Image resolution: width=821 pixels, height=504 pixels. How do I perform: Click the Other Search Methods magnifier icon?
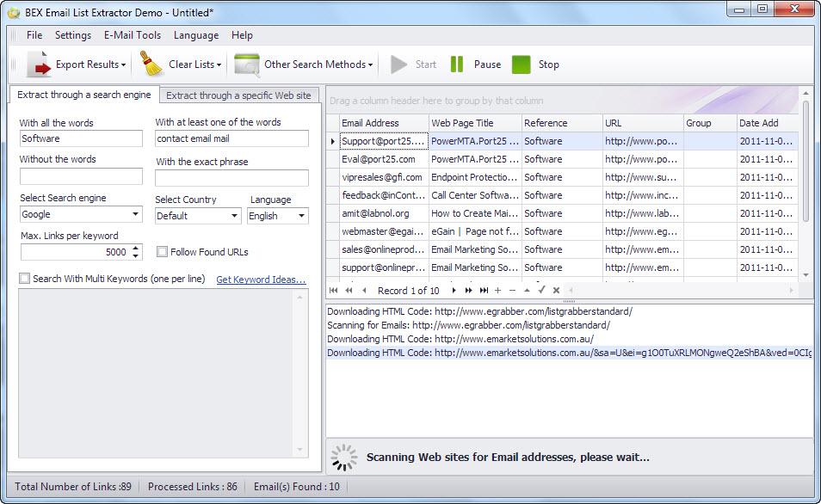247,65
